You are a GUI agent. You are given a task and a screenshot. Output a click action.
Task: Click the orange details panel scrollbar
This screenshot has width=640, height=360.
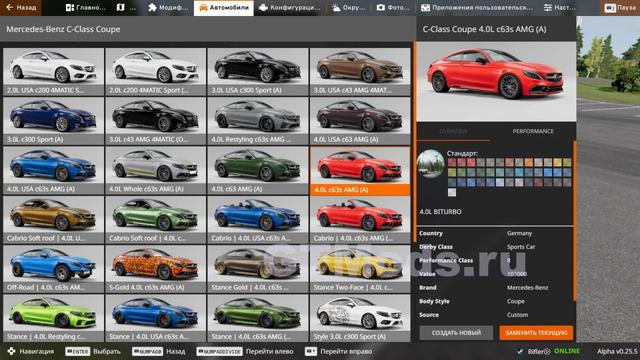click(x=575, y=220)
